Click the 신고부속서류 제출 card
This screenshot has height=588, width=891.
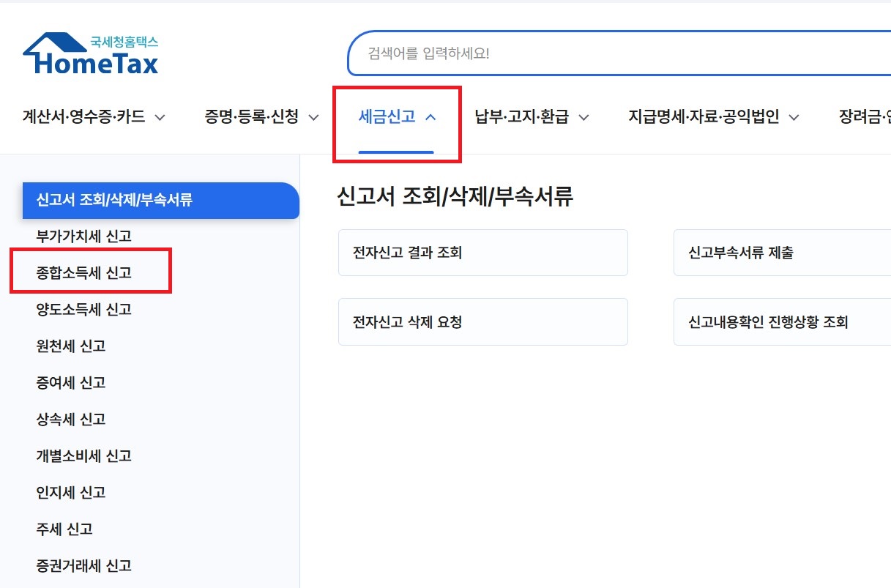(x=781, y=252)
